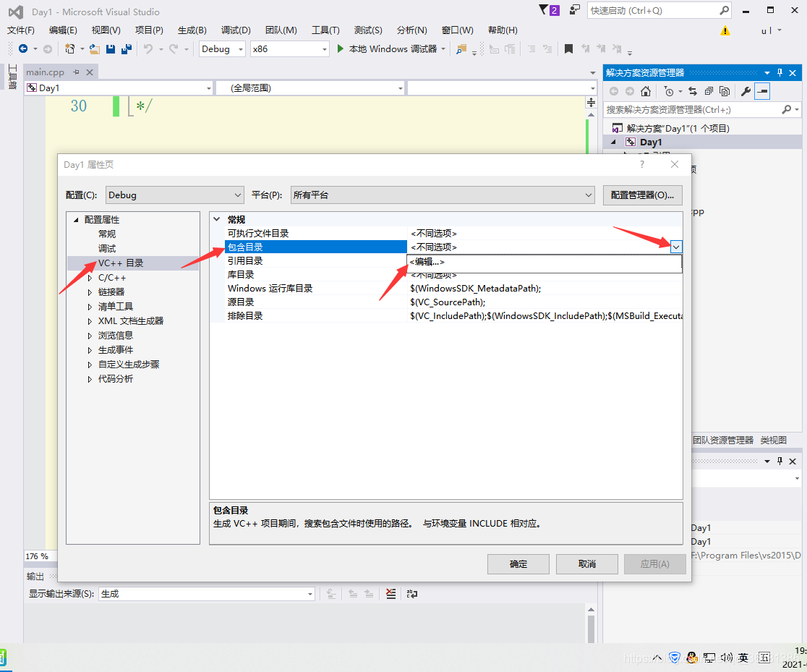The height and width of the screenshot is (672, 807).
Task: Select <编辑...> option in dropdown list
Action: (545, 262)
